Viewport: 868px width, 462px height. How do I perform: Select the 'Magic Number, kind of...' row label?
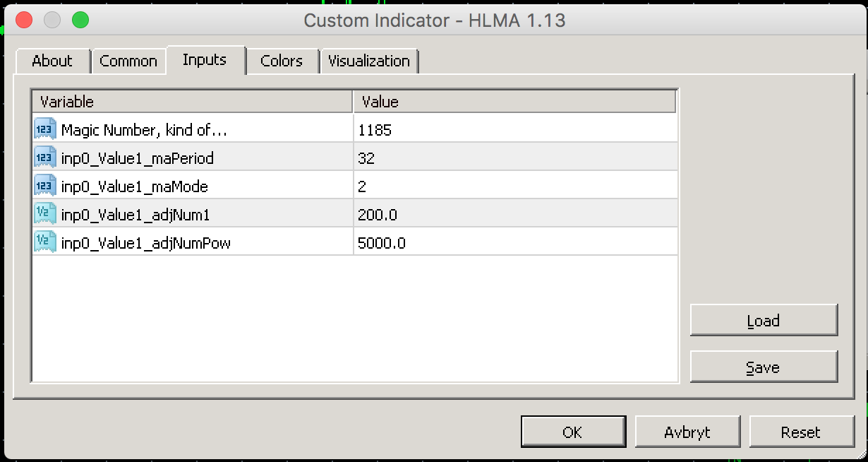tap(144, 130)
